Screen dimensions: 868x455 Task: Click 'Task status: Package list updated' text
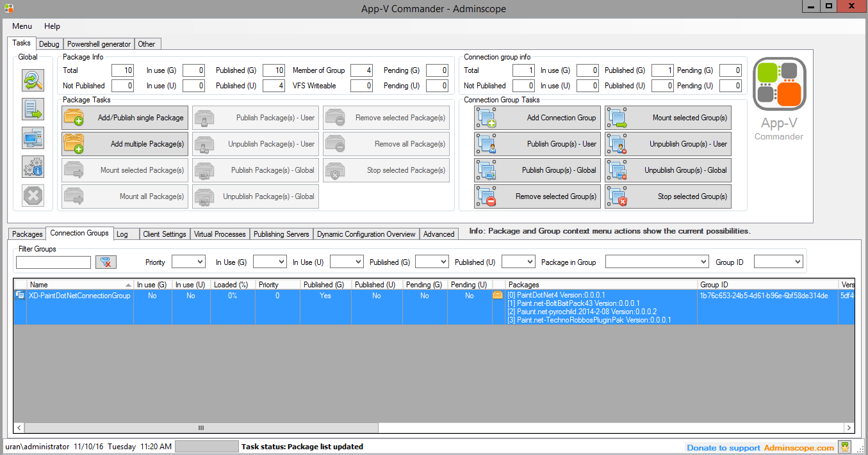click(x=302, y=447)
